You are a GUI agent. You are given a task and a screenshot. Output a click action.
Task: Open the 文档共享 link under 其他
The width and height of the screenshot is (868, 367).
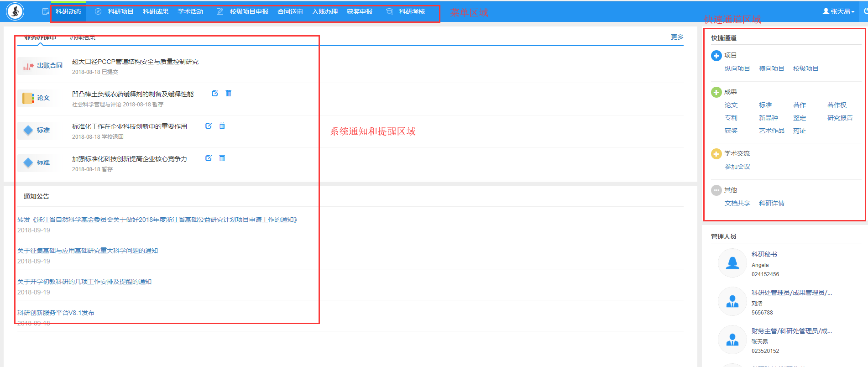point(737,203)
